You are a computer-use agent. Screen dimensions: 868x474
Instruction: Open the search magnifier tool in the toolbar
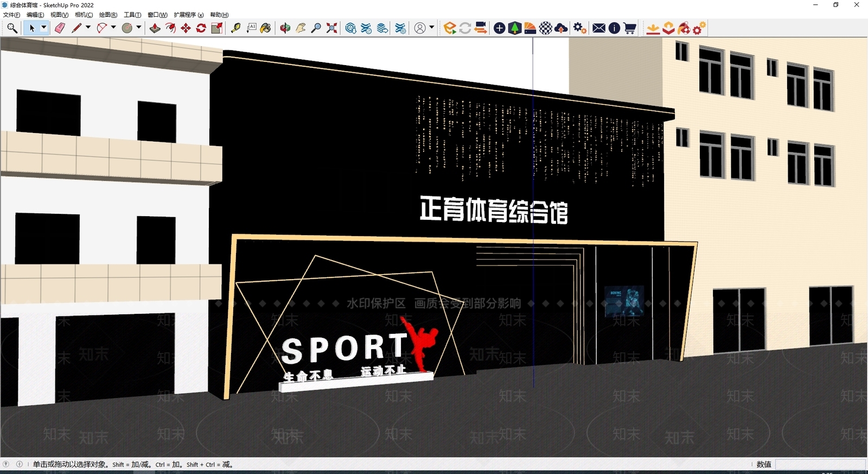coord(12,28)
